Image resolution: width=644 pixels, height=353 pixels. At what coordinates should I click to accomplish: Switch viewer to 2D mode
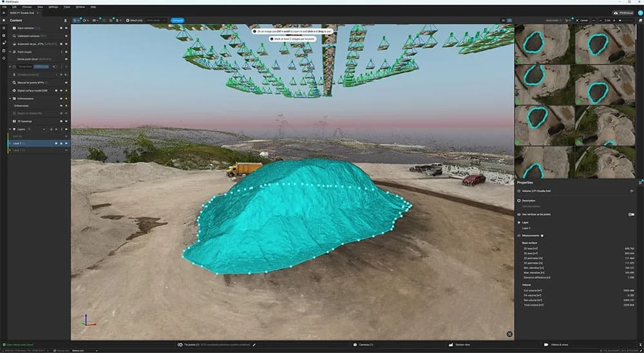tap(503, 20)
